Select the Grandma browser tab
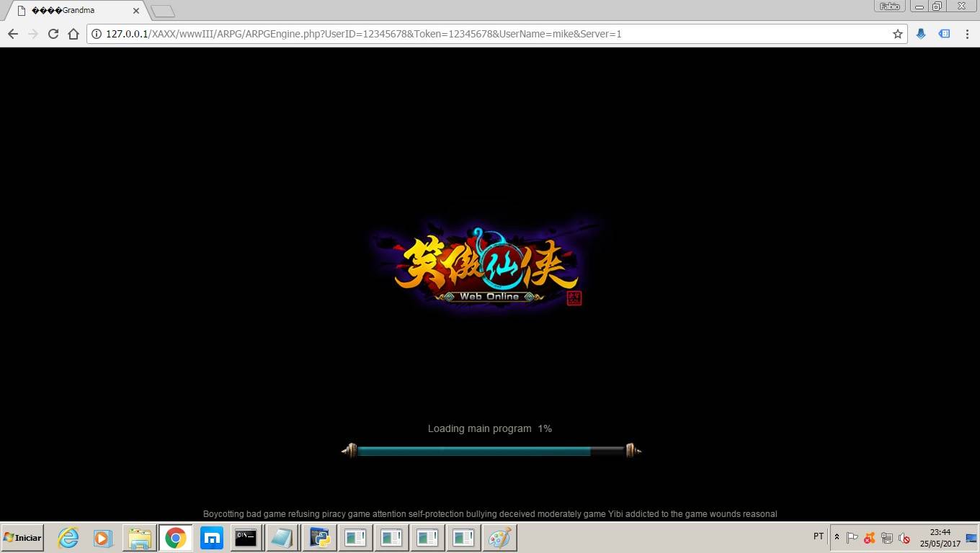The width and height of the screenshot is (980, 553). click(x=76, y=11)
